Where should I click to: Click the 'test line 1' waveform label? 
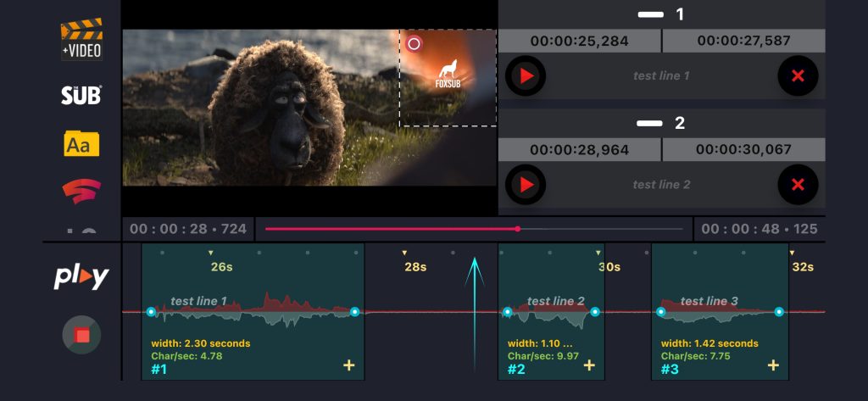click(198, 301)
